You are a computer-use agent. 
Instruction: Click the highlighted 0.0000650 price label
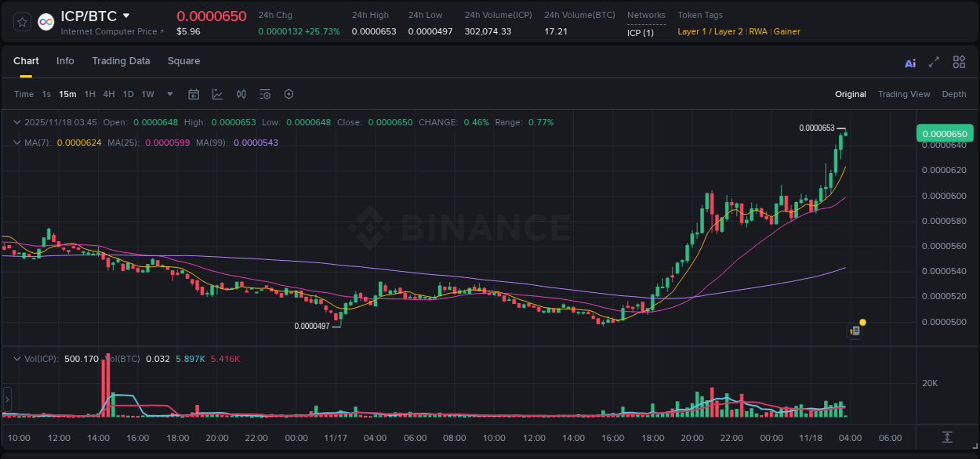pos(944,133)
